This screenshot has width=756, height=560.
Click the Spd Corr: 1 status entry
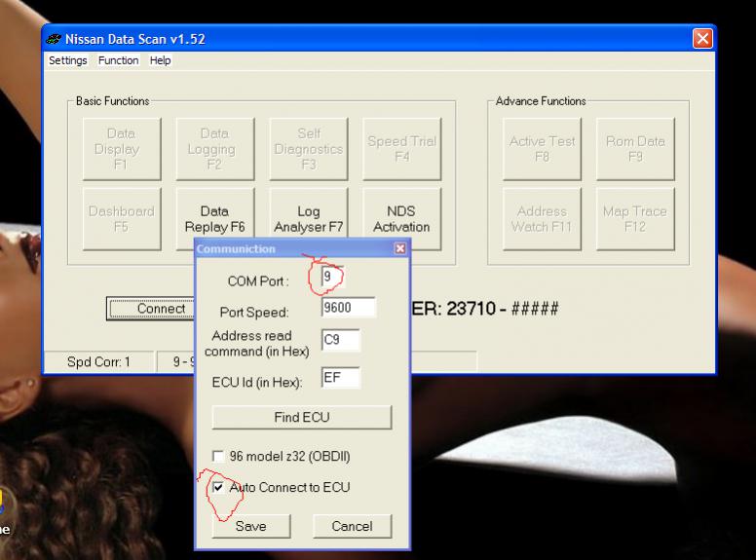[x=98, y=362]
